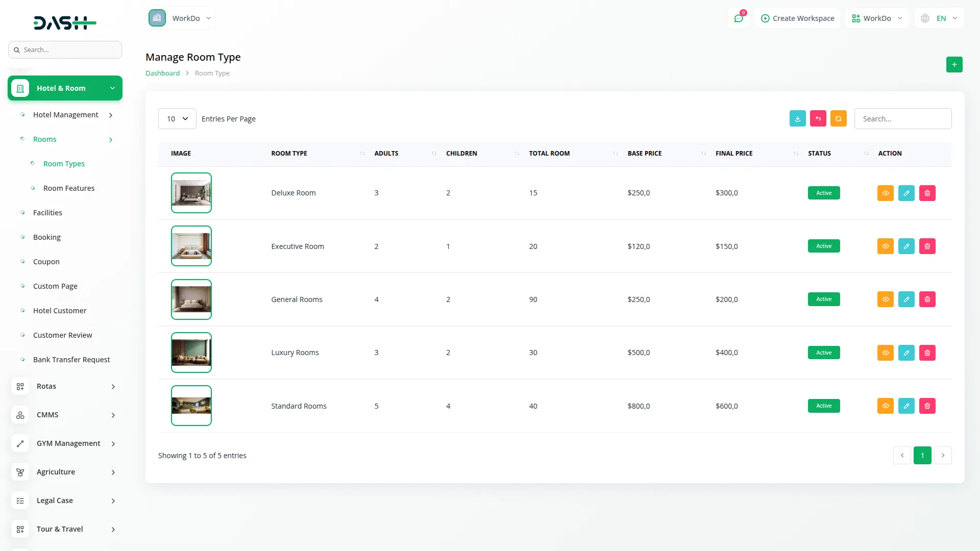Sort by the Total Room column
Viewport: 980px width, 551px height.
pos(549,154)
